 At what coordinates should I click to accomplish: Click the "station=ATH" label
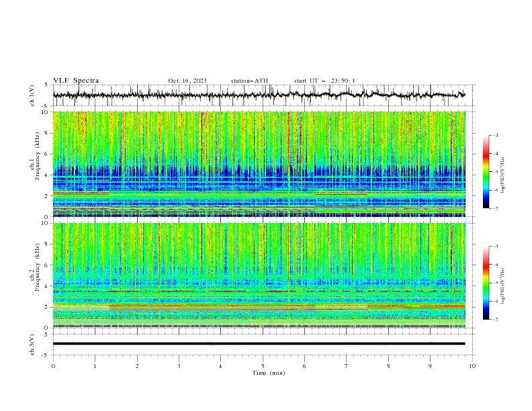(x=249, y=81)
